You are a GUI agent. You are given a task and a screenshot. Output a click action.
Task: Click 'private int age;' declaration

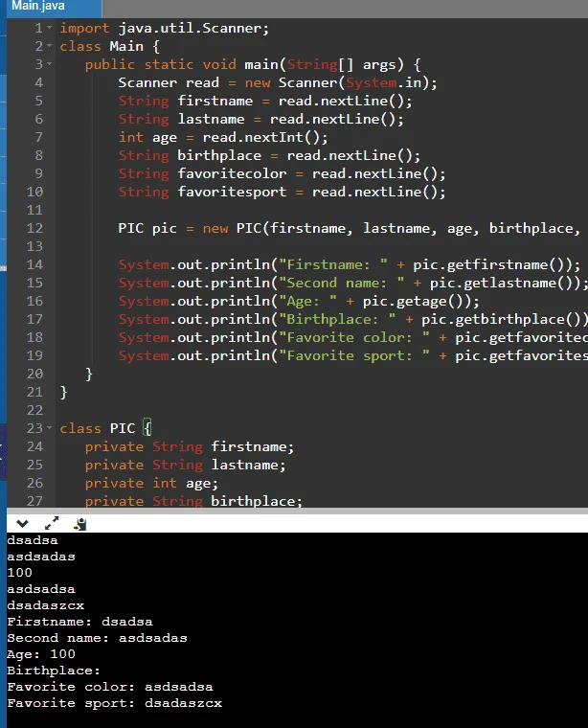(151, 483)
